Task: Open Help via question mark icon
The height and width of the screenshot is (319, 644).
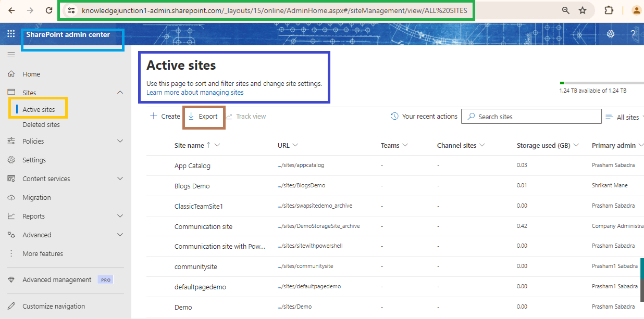Action: click(x=633, y=33)
